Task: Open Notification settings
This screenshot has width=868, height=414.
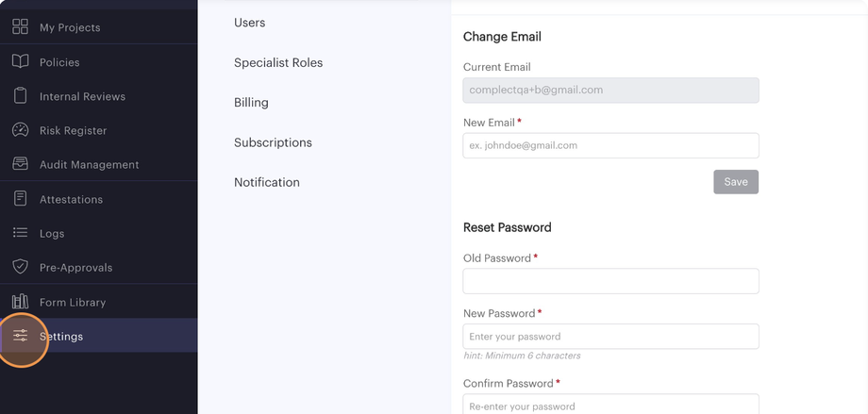Action: coord(267,182)
